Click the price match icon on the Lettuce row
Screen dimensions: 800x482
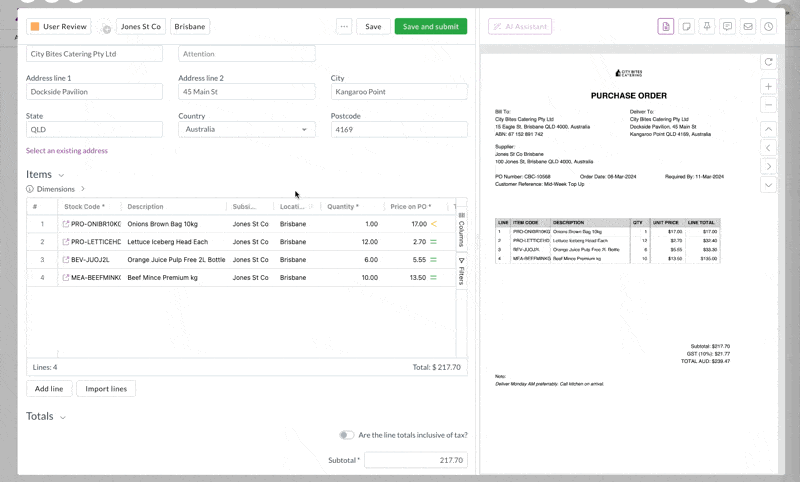[x=434, y=242]
